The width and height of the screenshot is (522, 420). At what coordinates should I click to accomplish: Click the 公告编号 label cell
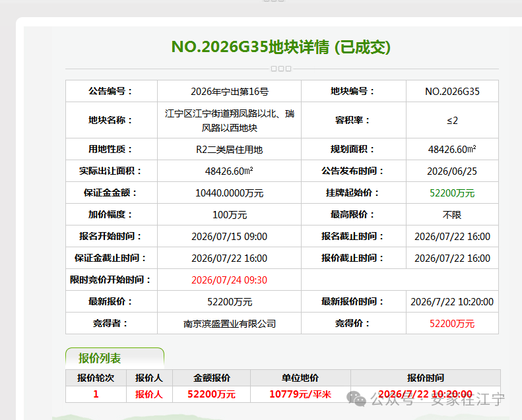(x=112, y=91)
